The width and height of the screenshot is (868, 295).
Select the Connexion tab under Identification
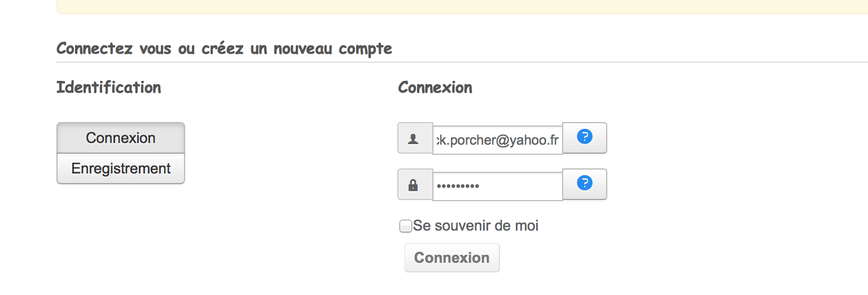click(x=121, y=138)
